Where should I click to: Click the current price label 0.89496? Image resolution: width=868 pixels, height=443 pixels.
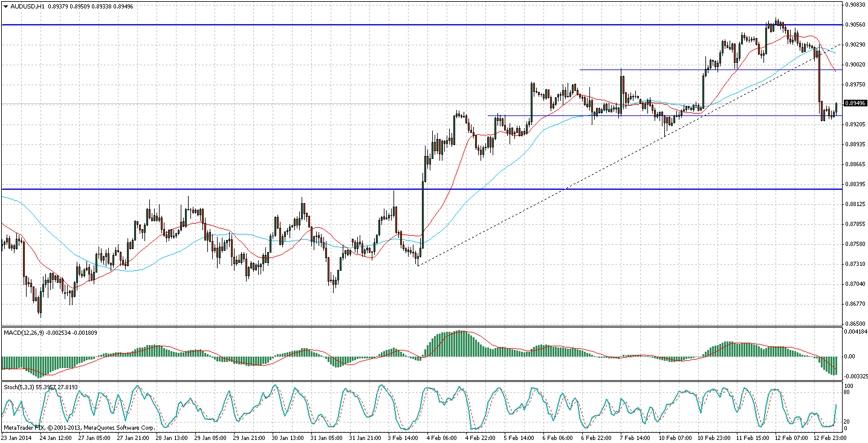click(854, 103)
